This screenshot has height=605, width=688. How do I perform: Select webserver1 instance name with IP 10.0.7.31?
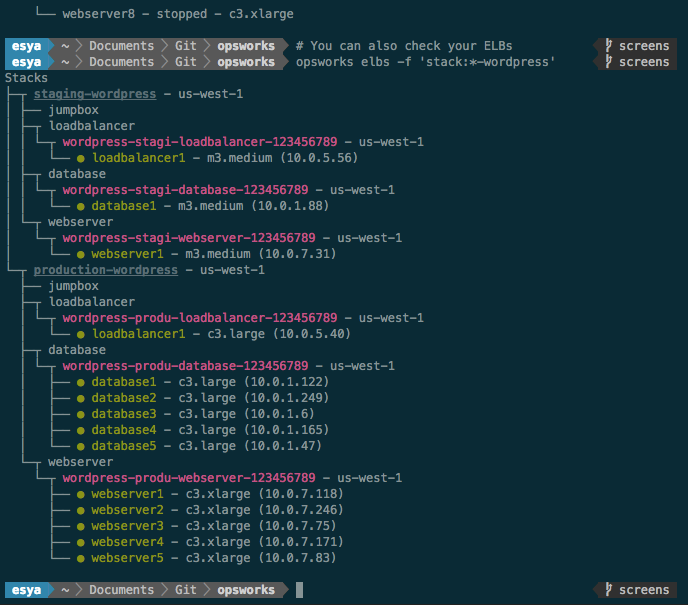(x=127, y=254)
